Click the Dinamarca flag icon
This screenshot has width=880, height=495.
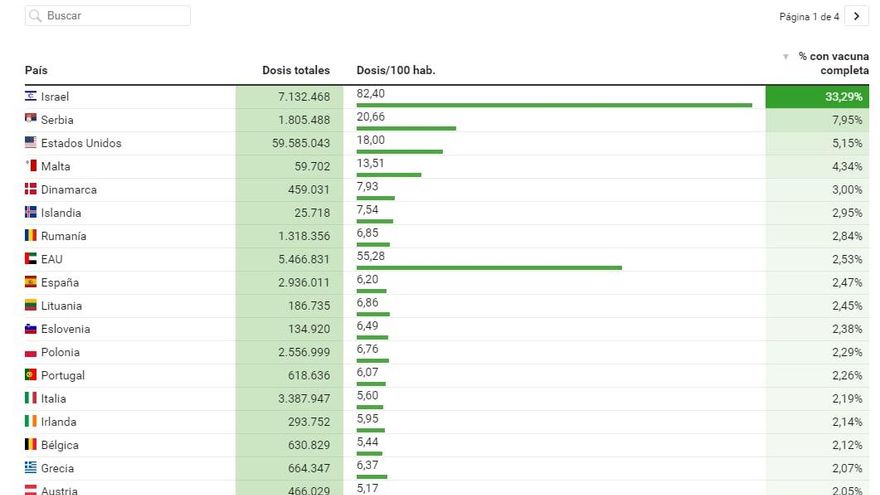click(31, 190)
